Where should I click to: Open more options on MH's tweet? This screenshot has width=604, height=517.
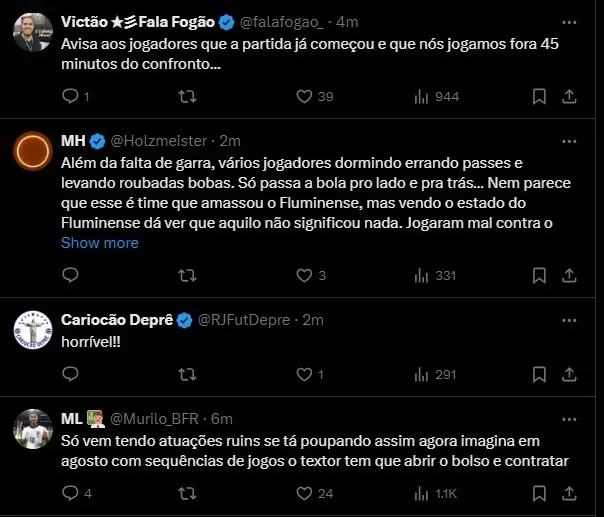tap(568, 140)
